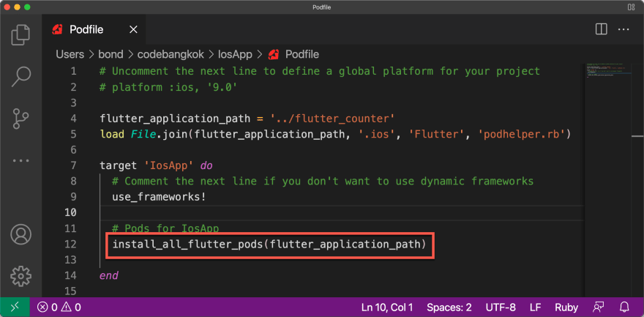
Task: Click the 'end' keyword on line 14
Action: tap(109, 275)
